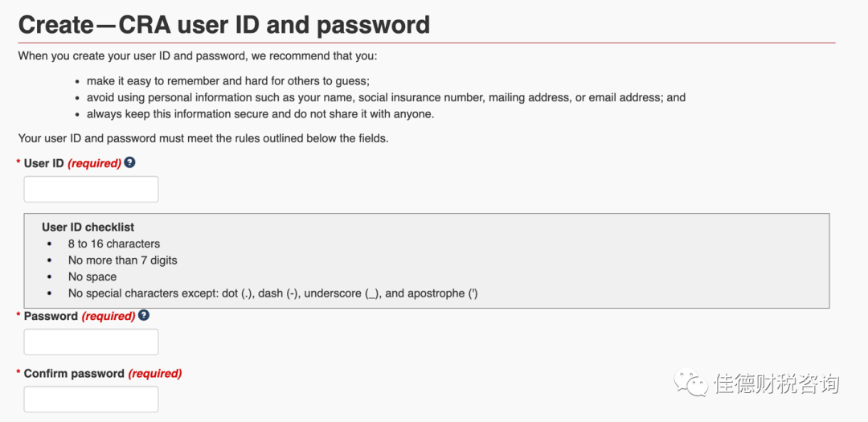
Task: Click the "Confirm password" label text
Action: 74,374
